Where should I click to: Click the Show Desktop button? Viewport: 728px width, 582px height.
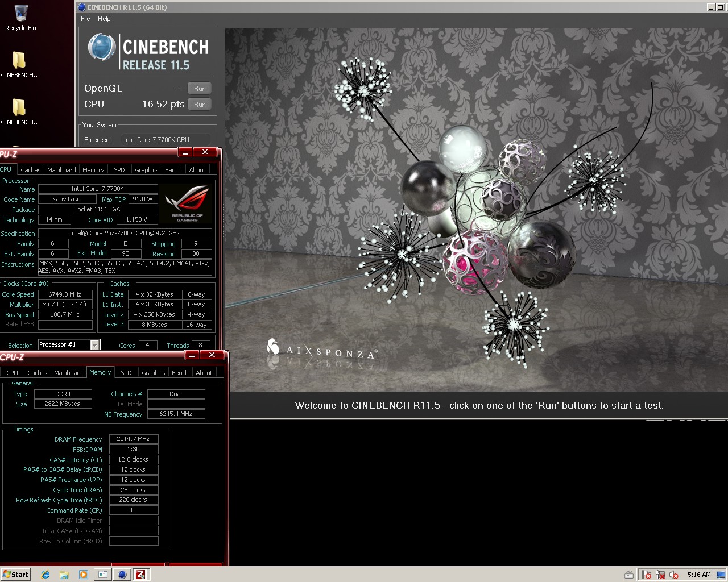(722, 575)
